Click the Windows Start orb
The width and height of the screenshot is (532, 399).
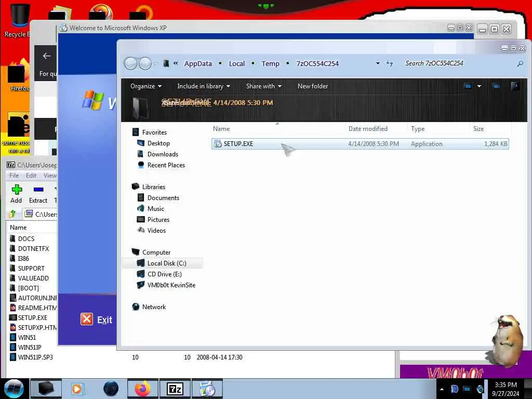(x=14, y=389)
